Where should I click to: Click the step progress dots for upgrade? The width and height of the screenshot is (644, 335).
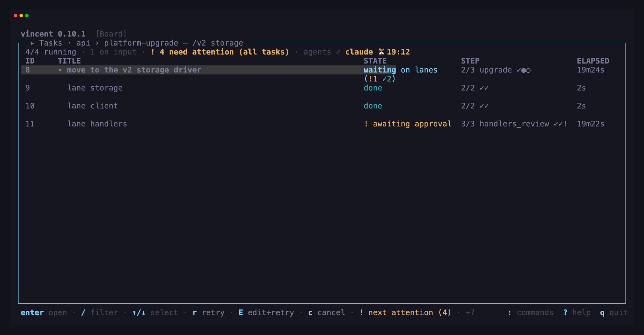coord(524,70)
